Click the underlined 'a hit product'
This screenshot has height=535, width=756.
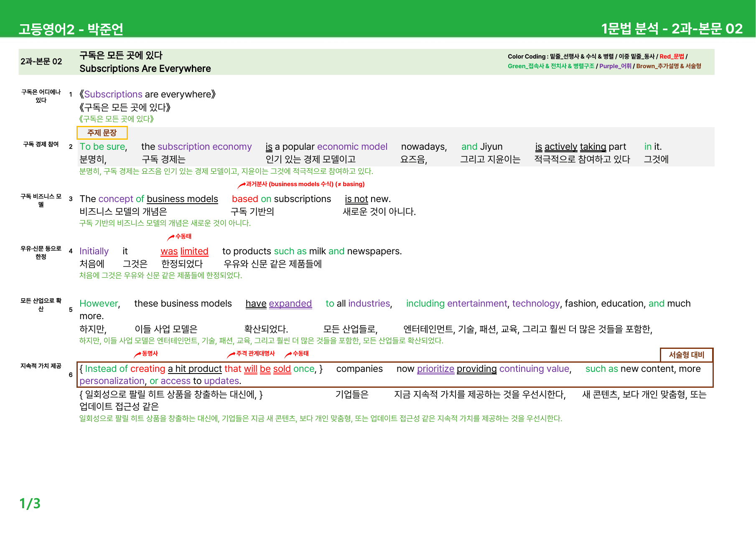195,369
